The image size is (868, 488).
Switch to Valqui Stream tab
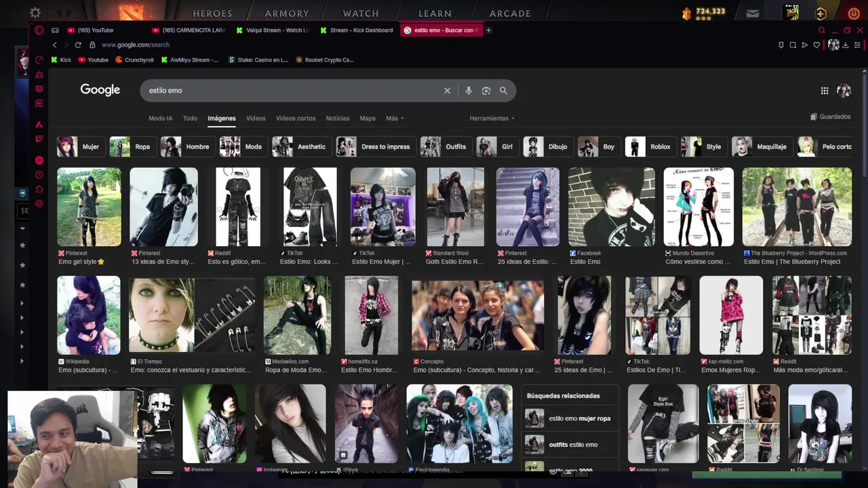tap(273, 30)
